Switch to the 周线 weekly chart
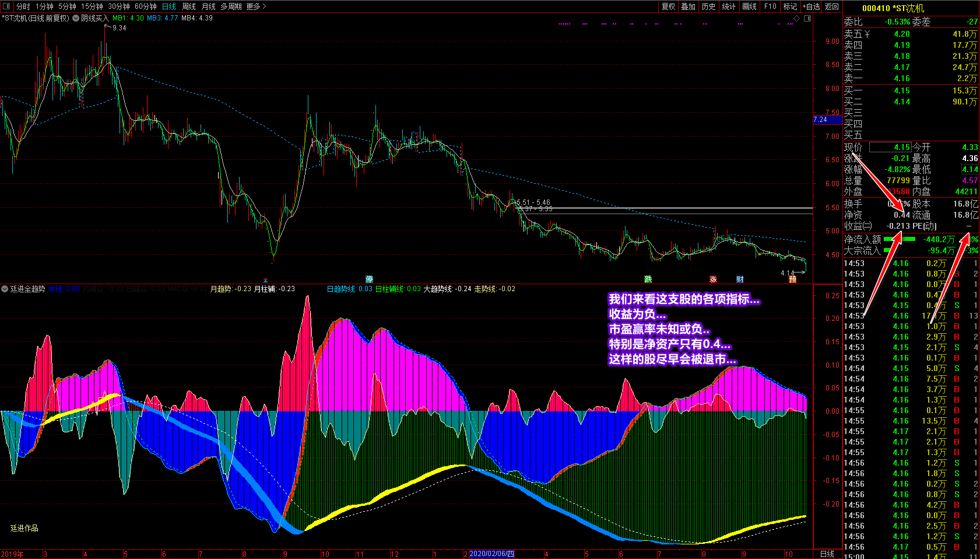Viewport: 980px width, 559px height. coord(189,6)
